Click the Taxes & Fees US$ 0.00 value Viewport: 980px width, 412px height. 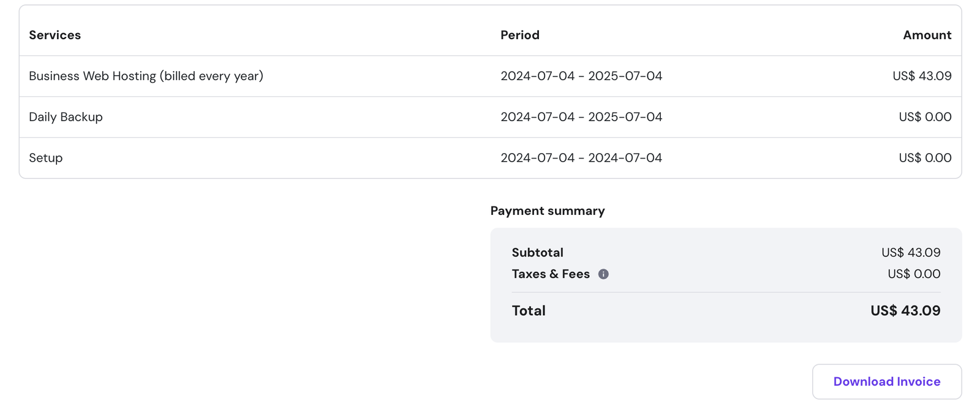(913, 274)
